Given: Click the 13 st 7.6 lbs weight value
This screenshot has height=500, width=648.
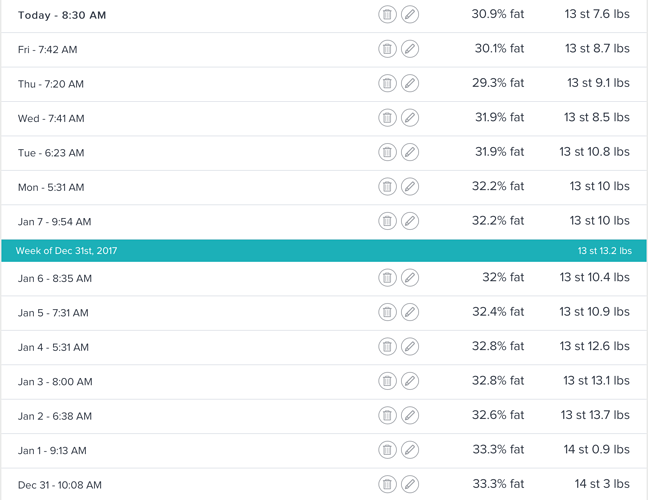Looking at the screenshot, I should (x=596, y=15).
